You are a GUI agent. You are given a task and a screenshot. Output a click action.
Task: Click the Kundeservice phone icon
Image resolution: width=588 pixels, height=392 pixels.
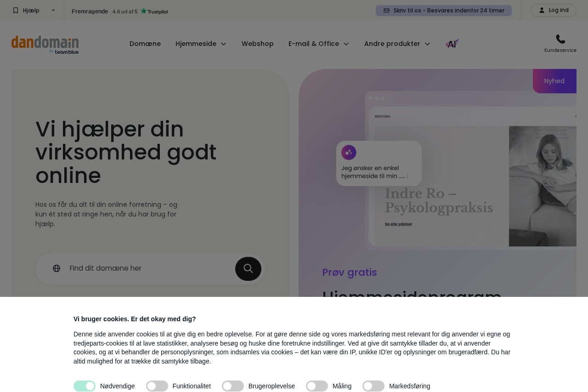560,39
